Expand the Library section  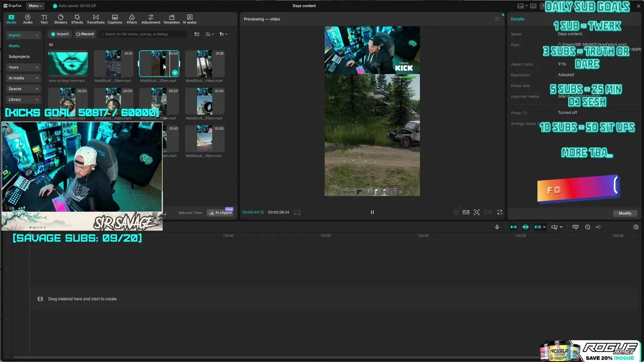(x=23, y=99)
